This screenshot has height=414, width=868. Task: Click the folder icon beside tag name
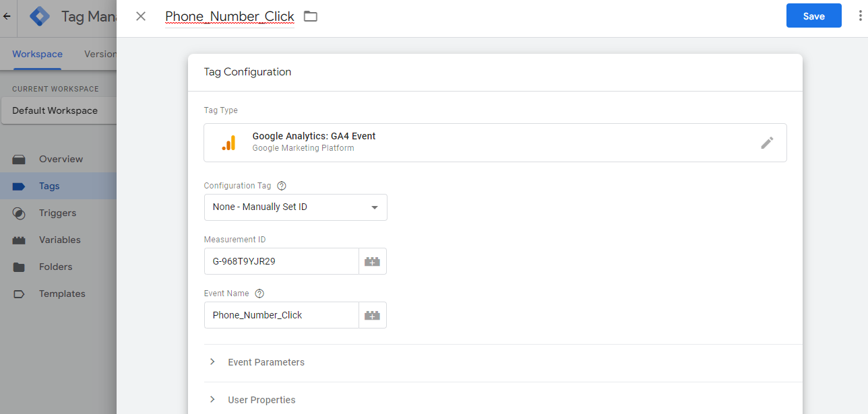click(x=310, y=16)
